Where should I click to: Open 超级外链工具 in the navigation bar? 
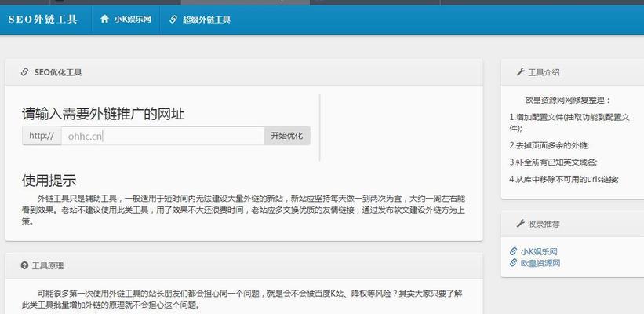click(x=206, y=20)
